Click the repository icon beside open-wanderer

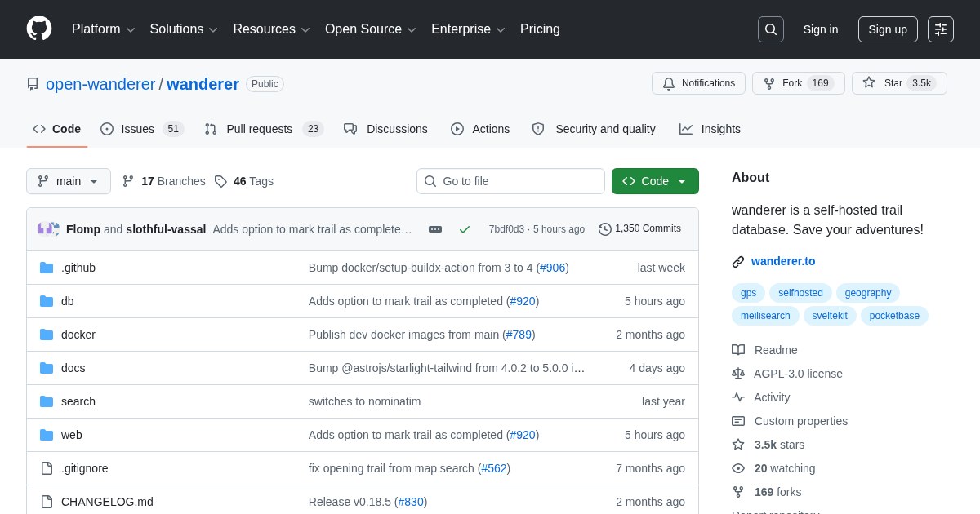point(33,84)
